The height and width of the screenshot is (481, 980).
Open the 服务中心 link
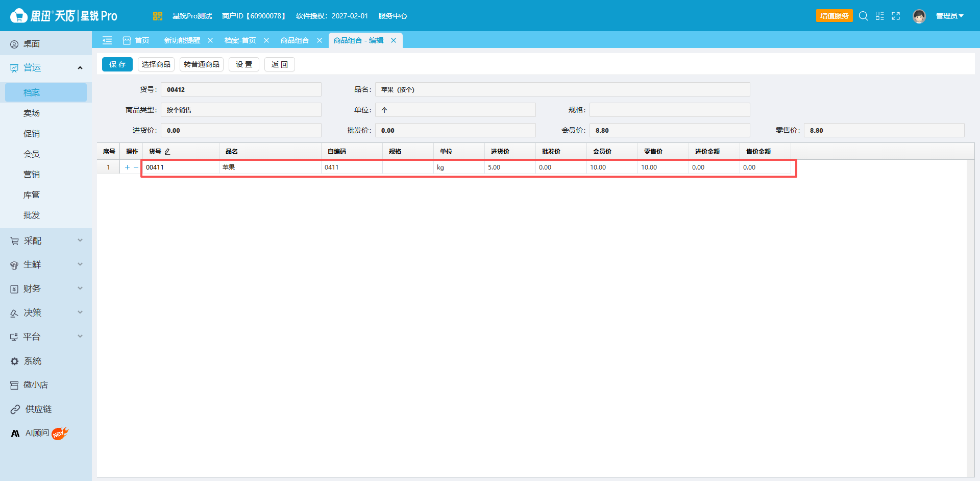[x=393, y=16]
